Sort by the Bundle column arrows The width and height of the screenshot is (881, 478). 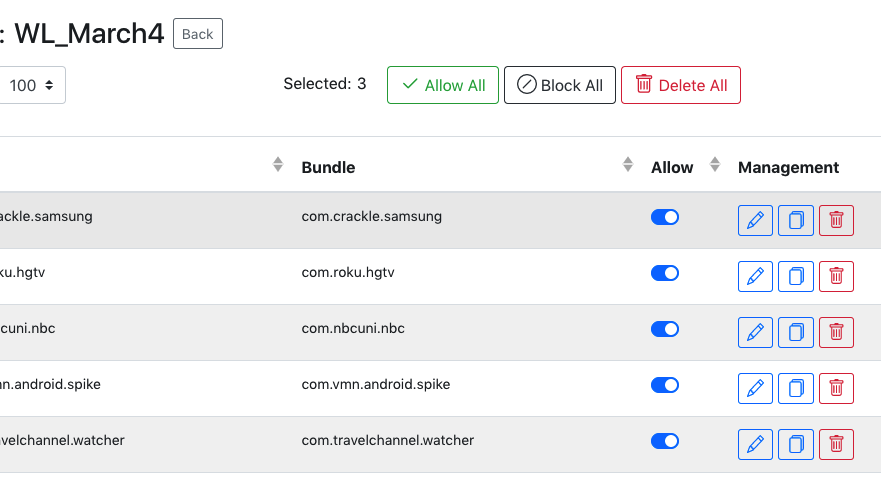coord(628,165)
